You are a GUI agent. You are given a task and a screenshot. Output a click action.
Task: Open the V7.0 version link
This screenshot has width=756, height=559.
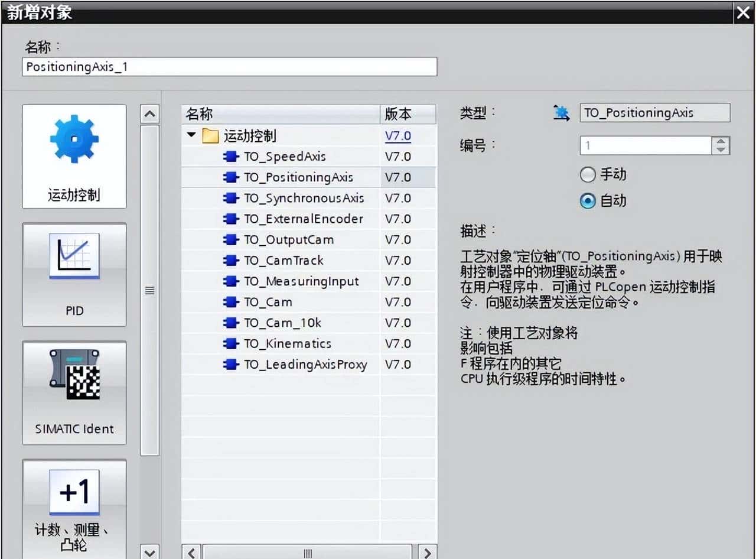pos(397,135)
